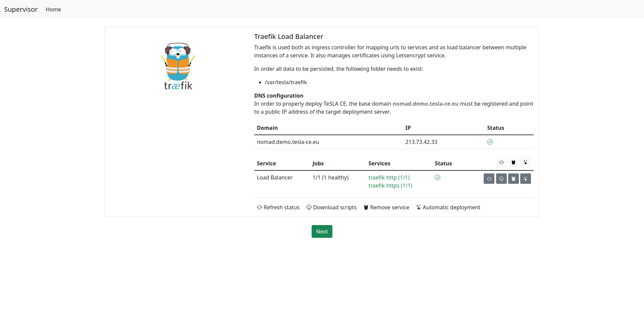
Task: Click the green DNS status checkmark for nomad.demo.tesla-ce.eu
Action: pyautogui.click(x=490, y=142)
